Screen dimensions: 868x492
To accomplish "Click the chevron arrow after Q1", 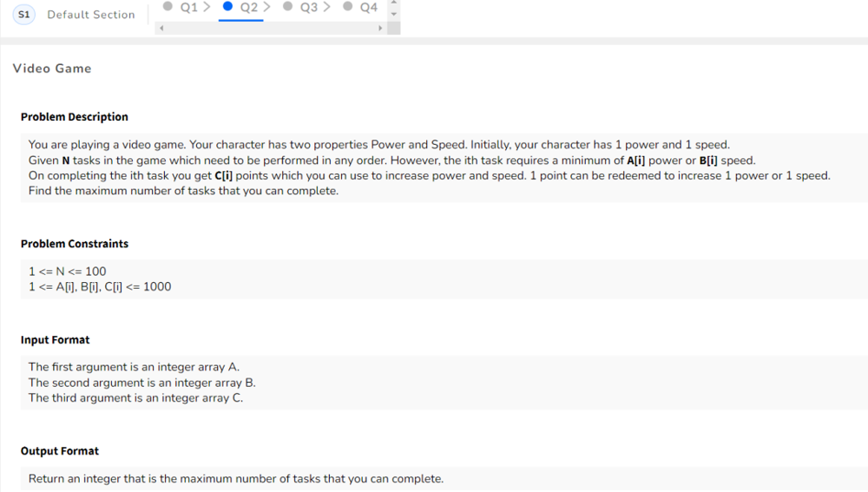I will pos(207,7).
